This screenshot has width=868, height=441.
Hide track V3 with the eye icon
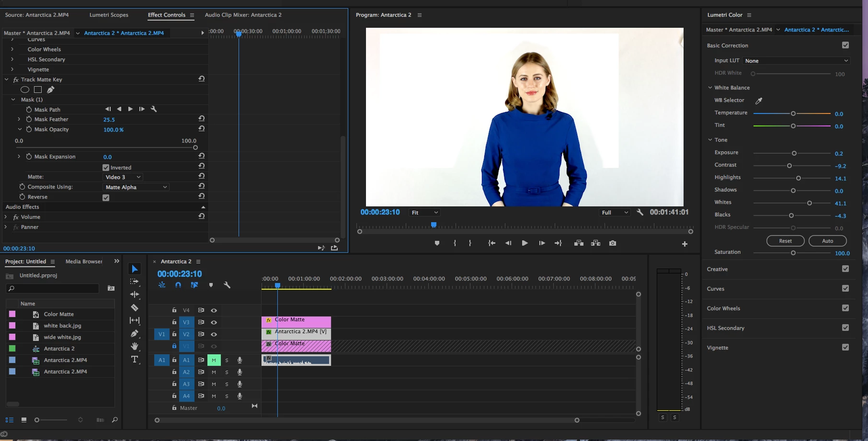pyautogui.click(x=214, y=322)
